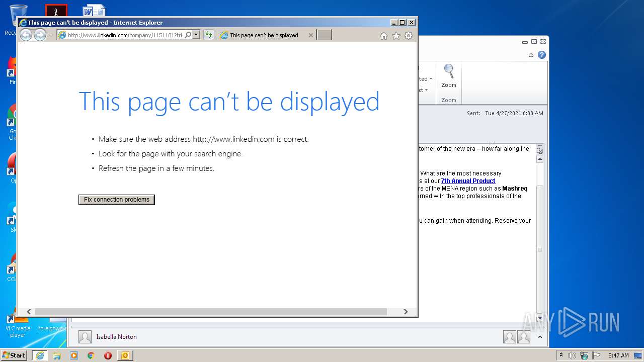Viewport: 644px width, 362px height.
Task: Click the search magnifier in address bar
Action: pyautogui.click(x=188, y=35)
